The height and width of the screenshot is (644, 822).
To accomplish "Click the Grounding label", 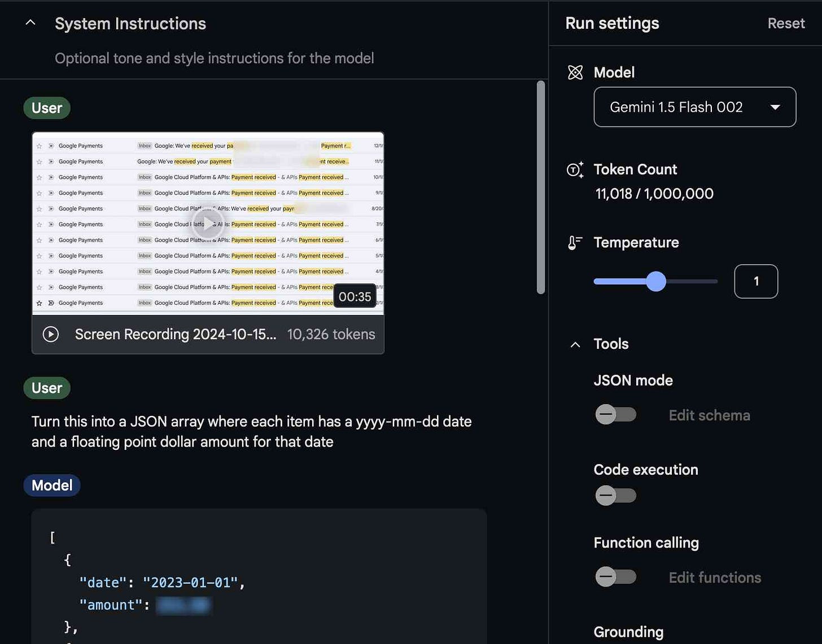I will tap(628, 632).
